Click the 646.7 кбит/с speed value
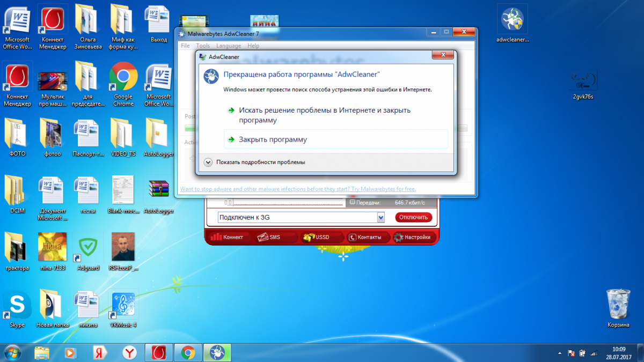Viewport: 644px width, 362px height. [410, 203]
